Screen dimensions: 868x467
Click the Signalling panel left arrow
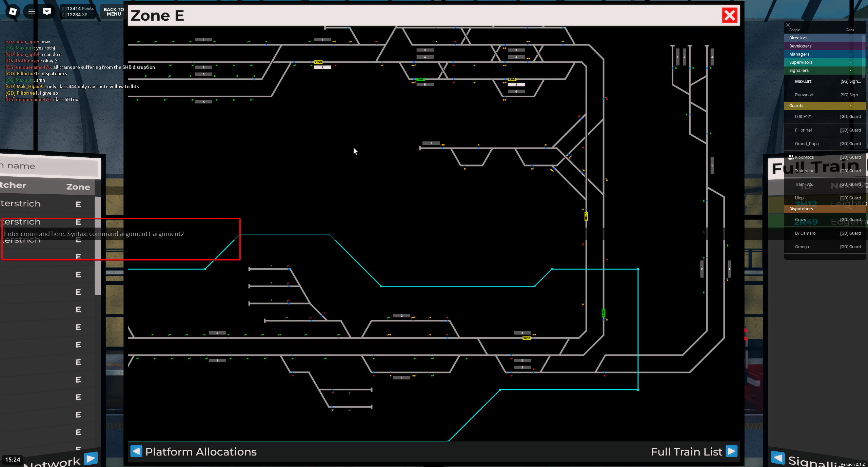778,458
